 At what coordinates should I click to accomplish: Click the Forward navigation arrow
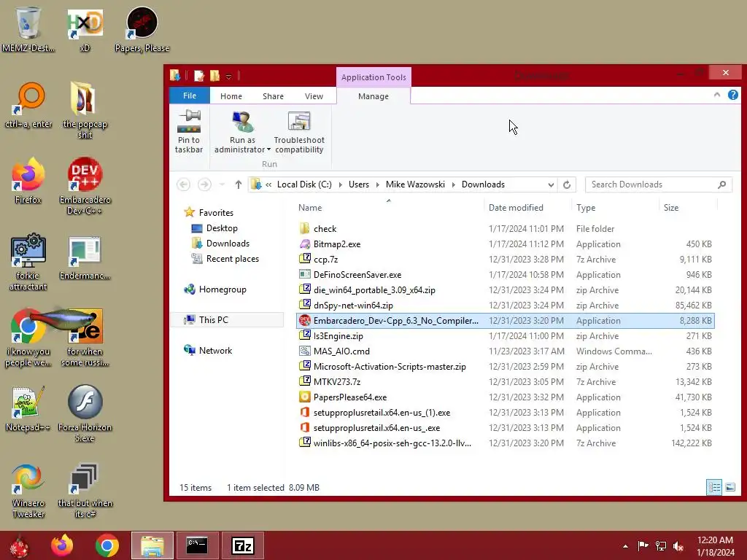click(204, 184)
